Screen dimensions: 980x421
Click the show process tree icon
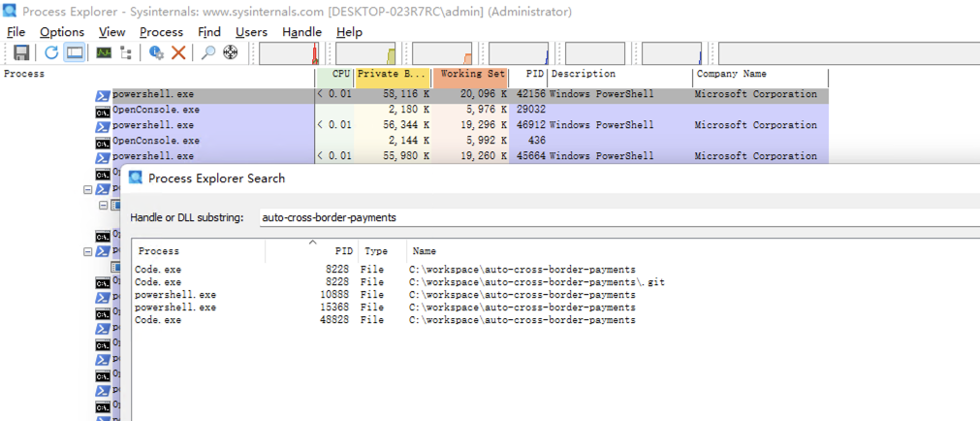[x=126, y=52]
